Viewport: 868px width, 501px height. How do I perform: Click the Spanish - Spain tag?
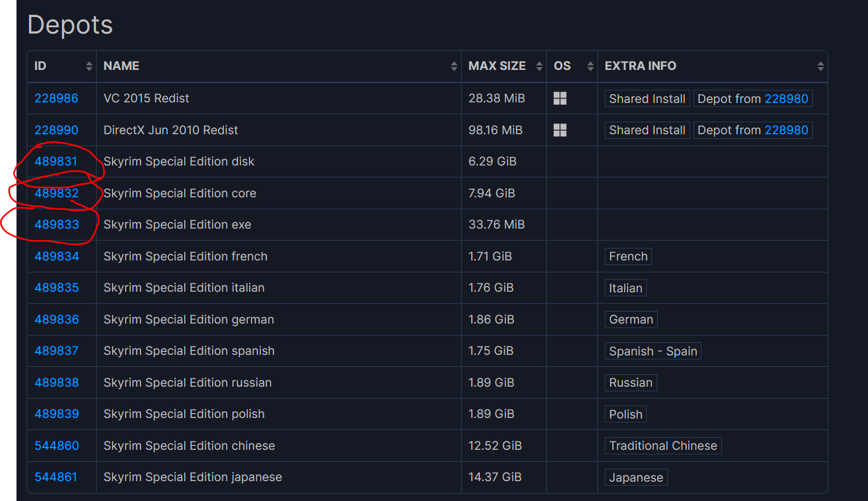[653, 351]
